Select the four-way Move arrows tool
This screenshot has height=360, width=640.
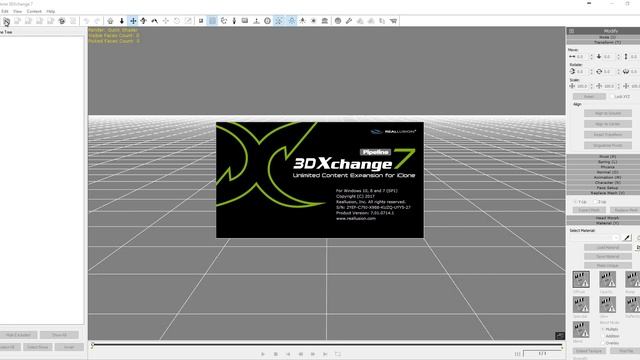(x=133, y=21)
